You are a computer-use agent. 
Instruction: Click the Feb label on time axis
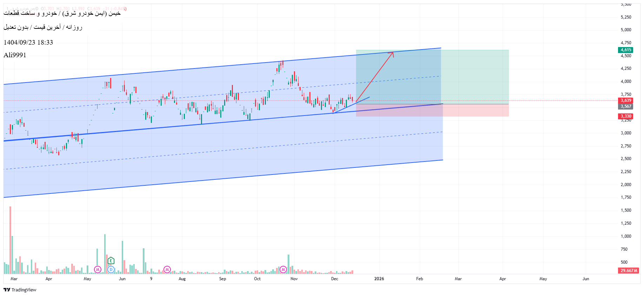(420, 279)
